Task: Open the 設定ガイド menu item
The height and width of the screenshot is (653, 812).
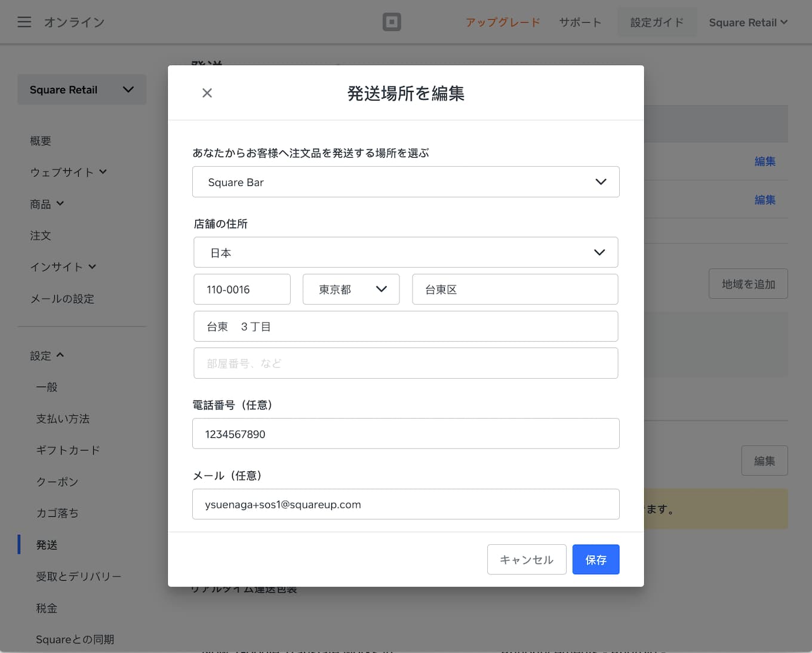Action: [657, 22]
